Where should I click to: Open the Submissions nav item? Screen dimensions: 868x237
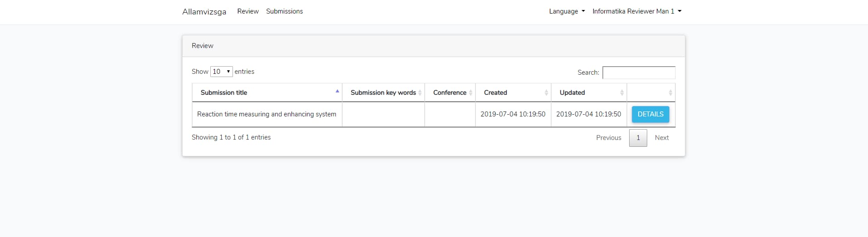click(x=284, y=11)
